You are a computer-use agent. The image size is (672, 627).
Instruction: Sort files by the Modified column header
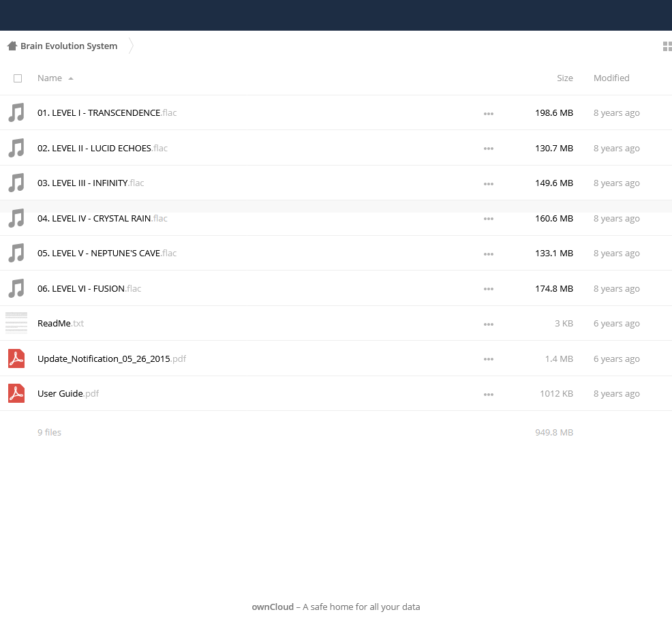pos(611,78)
